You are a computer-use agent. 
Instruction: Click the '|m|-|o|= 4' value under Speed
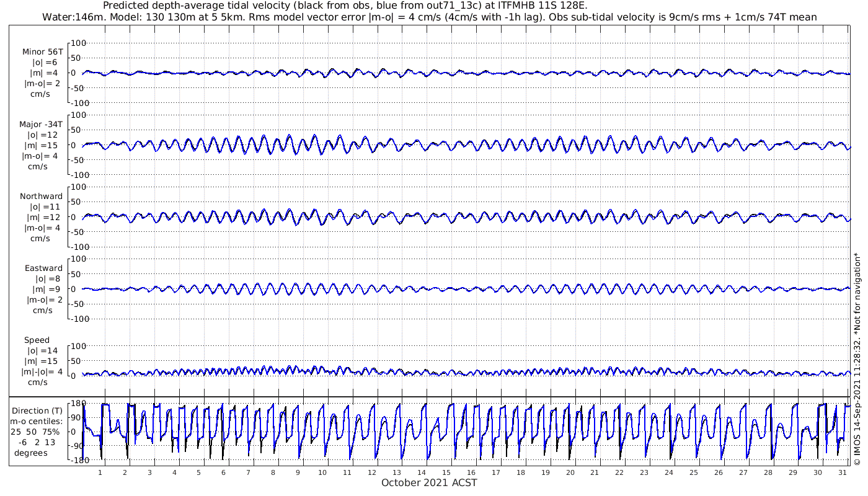pos(42,371)
